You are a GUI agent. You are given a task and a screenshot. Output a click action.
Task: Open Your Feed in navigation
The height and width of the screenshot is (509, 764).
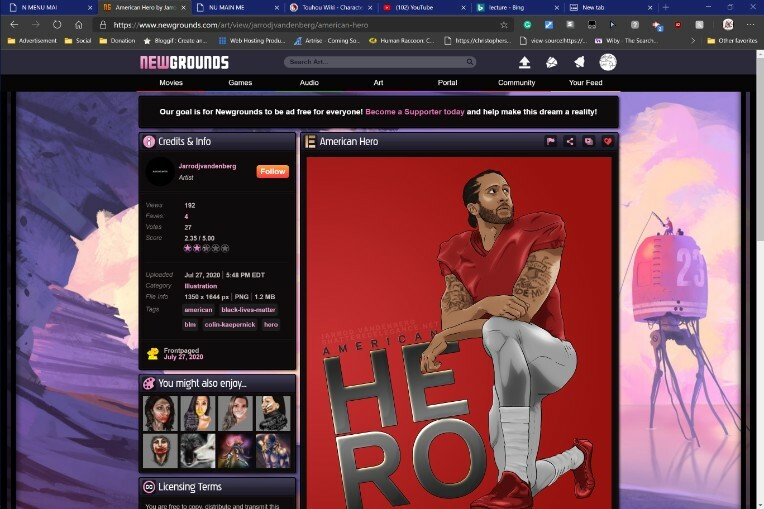(586, 82)
